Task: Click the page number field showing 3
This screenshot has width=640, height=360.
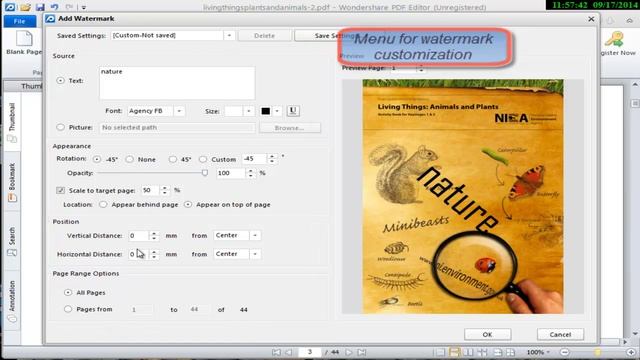Action: (x=310, y=352)
